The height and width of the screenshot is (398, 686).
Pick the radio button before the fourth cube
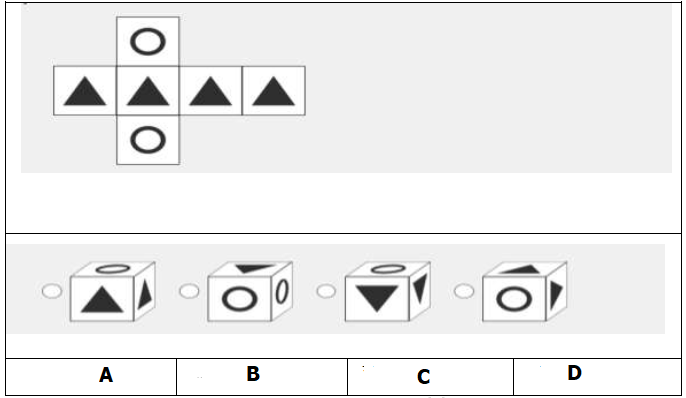(464, 291)
